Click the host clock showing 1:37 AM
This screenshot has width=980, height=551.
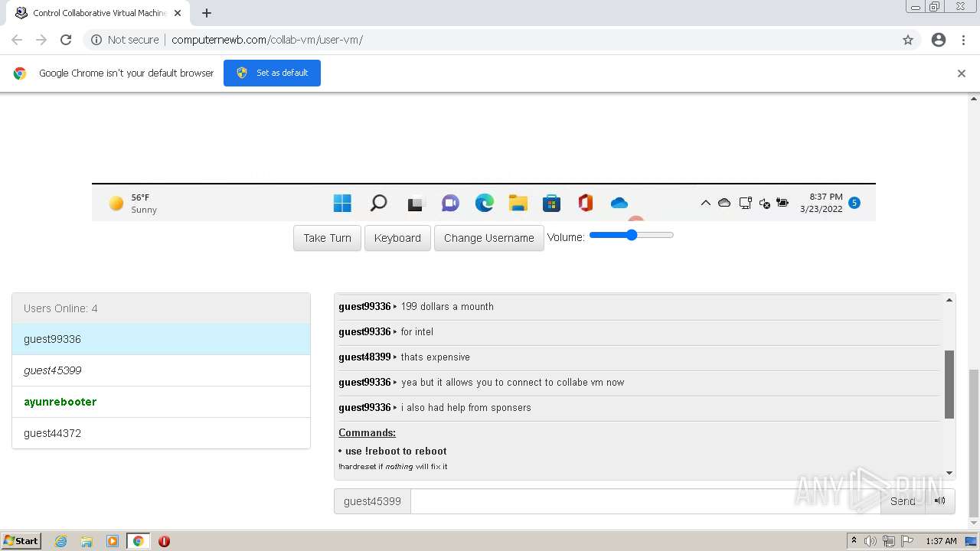click(941, 541)
